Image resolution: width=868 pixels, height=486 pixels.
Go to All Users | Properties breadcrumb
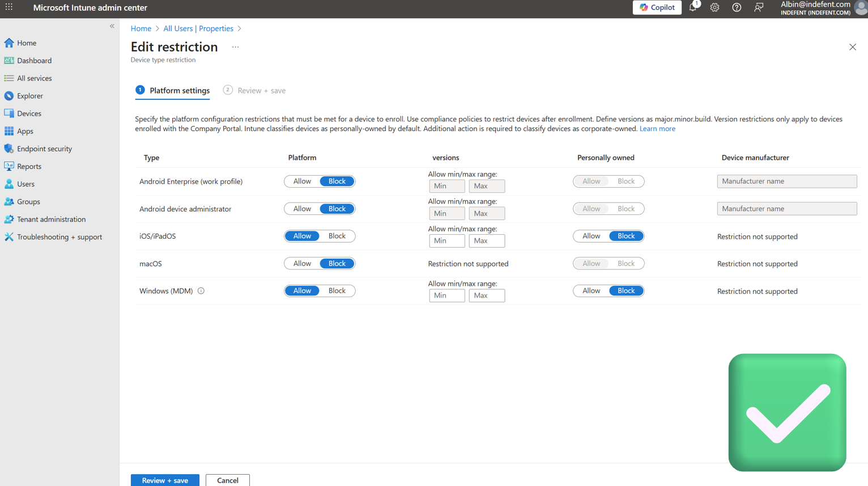click(198, 28)
